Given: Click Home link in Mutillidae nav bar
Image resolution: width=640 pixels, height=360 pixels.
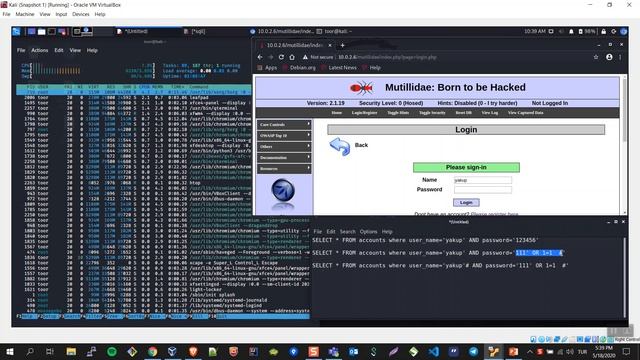Looking at the screenshot, I should point(337,113).
